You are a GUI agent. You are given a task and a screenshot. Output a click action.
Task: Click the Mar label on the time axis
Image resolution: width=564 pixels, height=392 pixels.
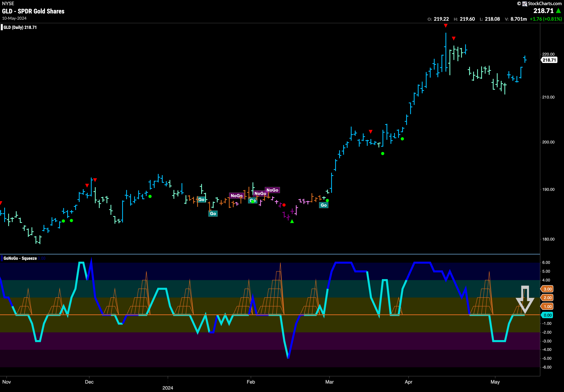(329, 382)
